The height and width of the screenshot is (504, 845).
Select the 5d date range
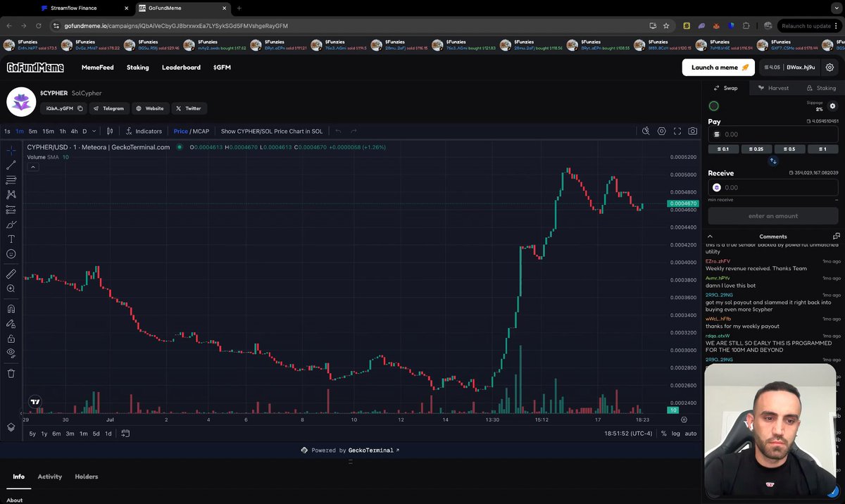click(x=96, y=434)
